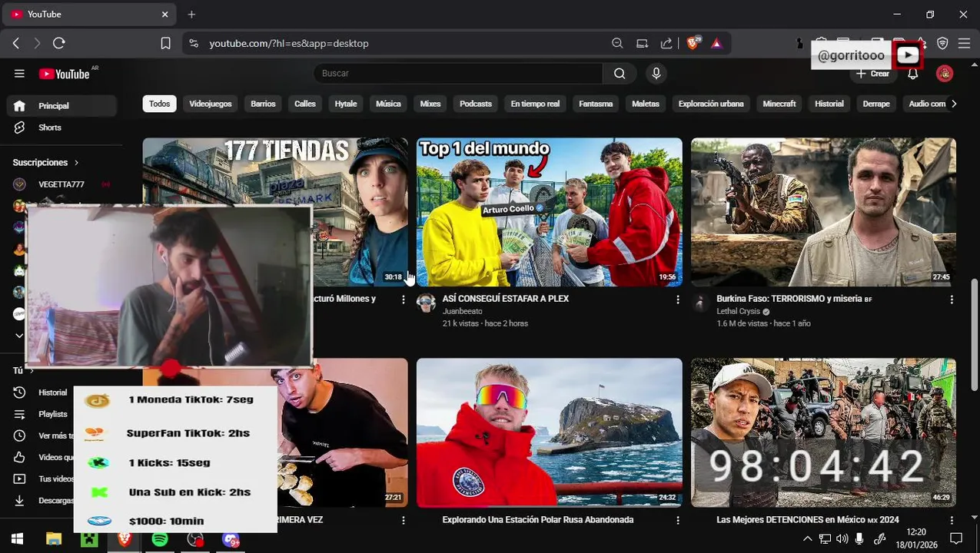This screenshot has height=553, width=980.
Task: Click the taskbar clock showing 12:20
Action: 916,539
